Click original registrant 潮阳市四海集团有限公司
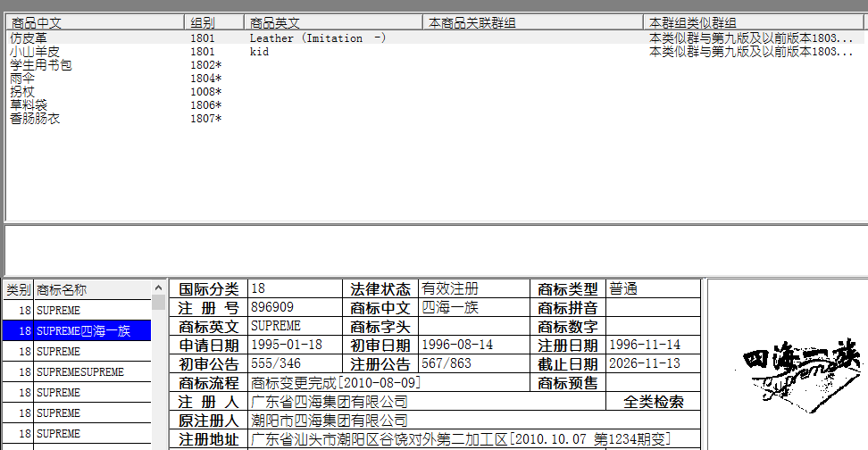This screenshot has width=868, height=450. [474, 421]
